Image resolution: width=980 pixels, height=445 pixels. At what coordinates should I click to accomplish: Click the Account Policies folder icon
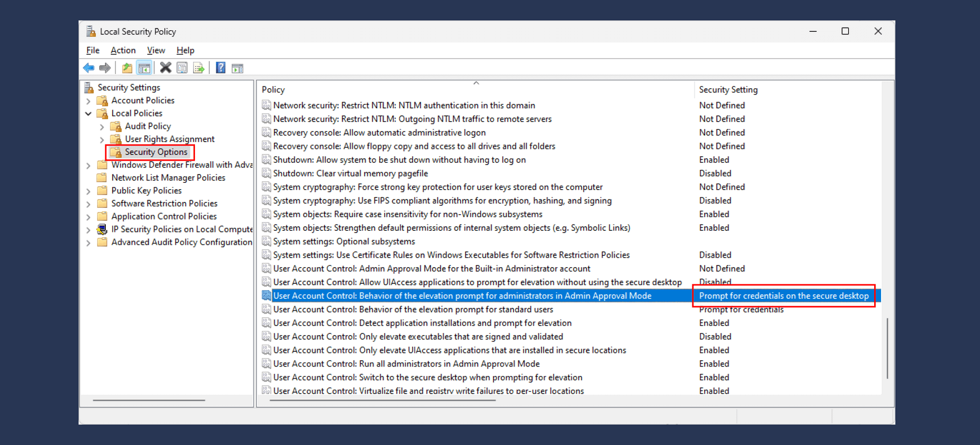(x=102, y=100)
